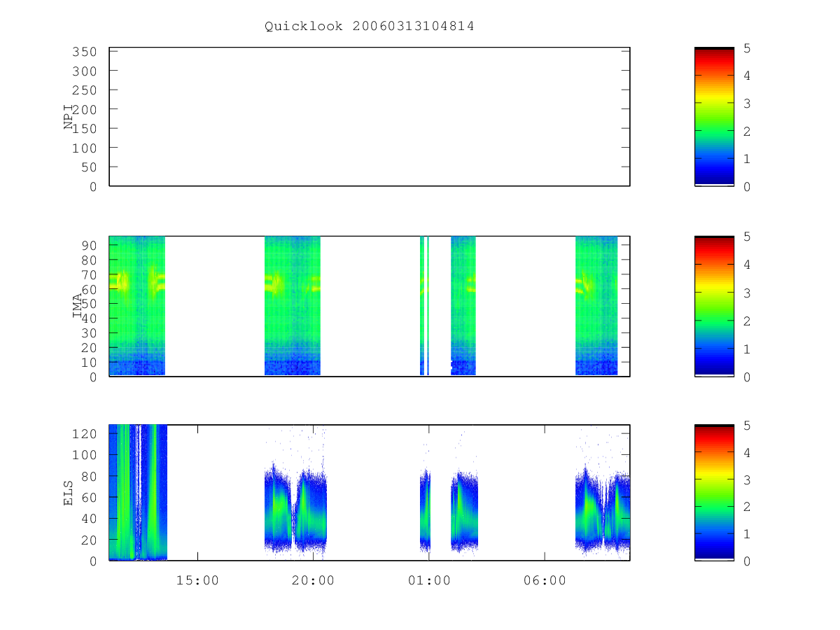The width and height of the screenshot is (840, 630).
Task: Click the 30 tick on IMA axis
Action: [x=88, y=333]
